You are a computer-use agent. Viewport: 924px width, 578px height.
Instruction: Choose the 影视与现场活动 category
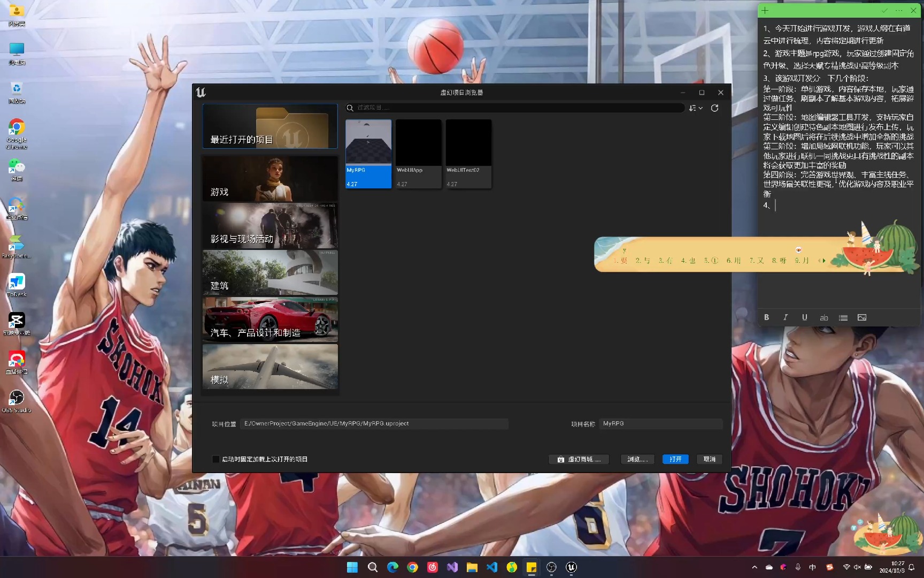point(270,226)
